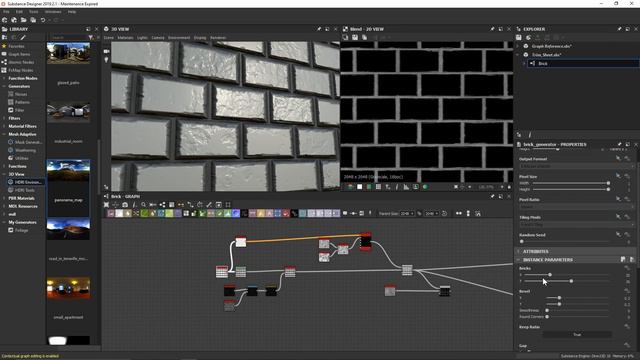Toggle the Parent Size link lock icon
Image resolution: width=640 pixels, height=360 pixels.
(x=420, y=213)
